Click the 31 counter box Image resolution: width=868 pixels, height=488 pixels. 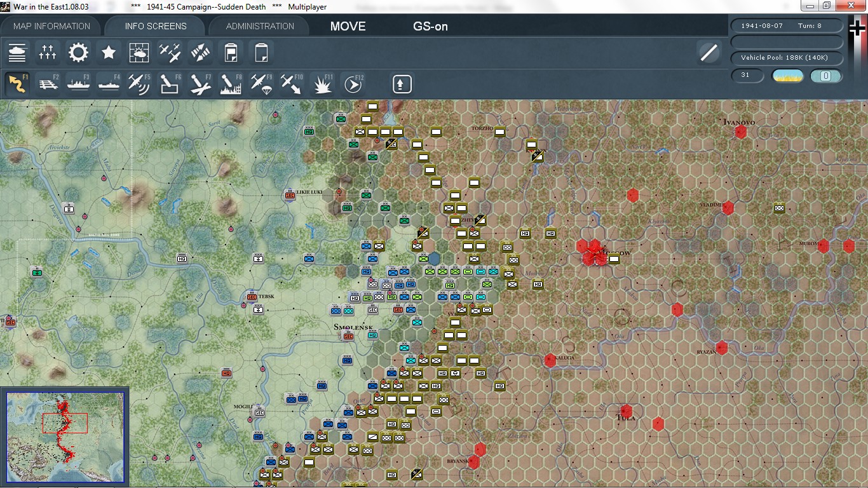[747, 76]
